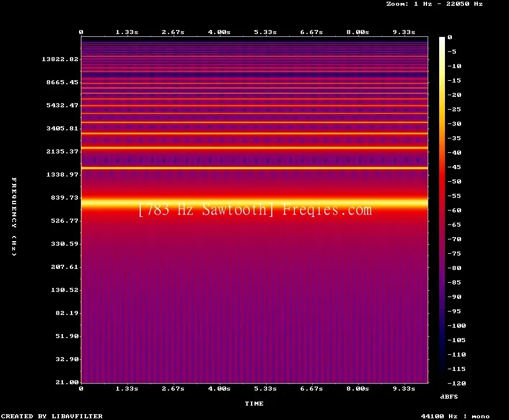
Task: Click the -105 value on dBFS scale
Action: tap(456, 340)
